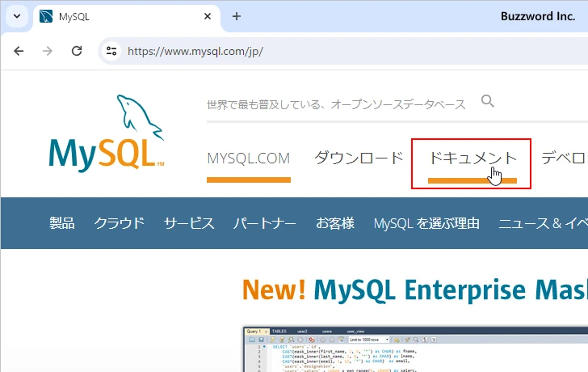Click the search magnifier icon
Screen dimensions: 588x372
point(488,101)
